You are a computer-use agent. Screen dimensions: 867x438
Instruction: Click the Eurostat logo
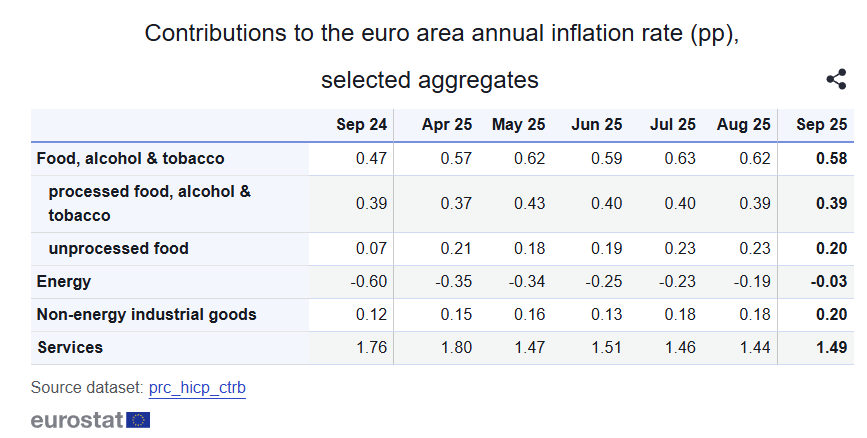tap(90, 419)
